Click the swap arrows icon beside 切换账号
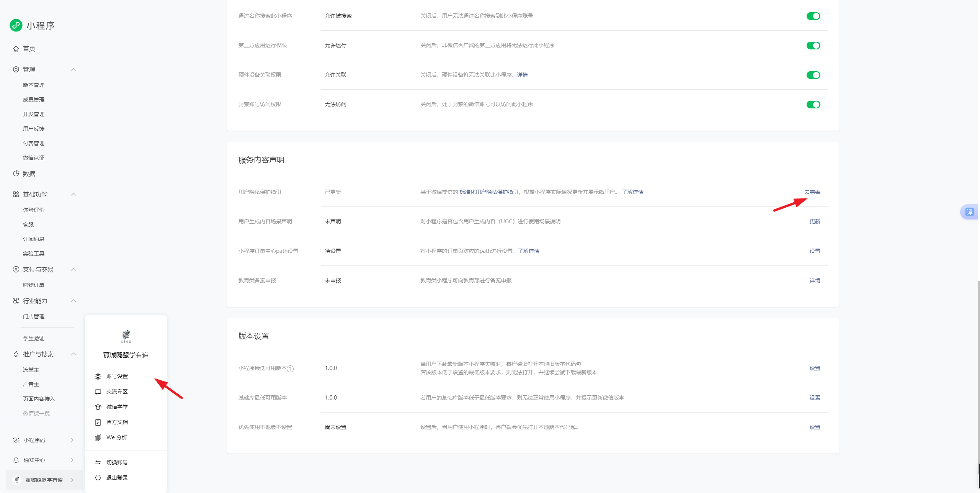980x493 pixels. coord(98,462)
